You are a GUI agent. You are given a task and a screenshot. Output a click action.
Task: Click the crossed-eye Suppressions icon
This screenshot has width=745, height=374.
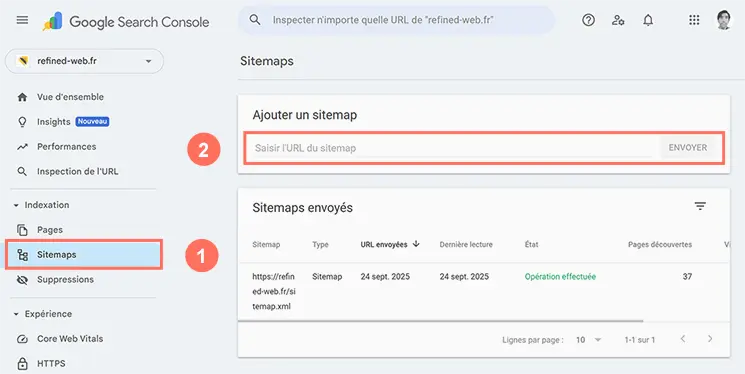coord(22,280)
